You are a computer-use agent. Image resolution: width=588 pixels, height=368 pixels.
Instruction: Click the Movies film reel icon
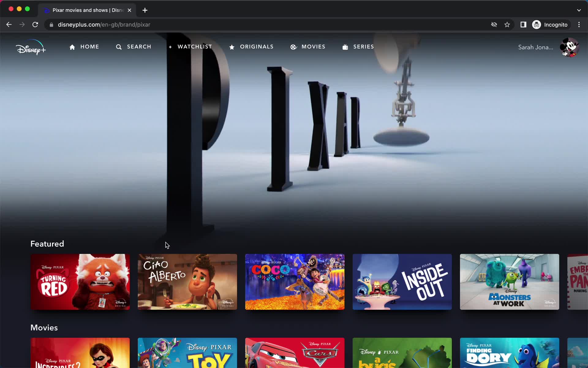pyautogui.click(x=293, y=47)
